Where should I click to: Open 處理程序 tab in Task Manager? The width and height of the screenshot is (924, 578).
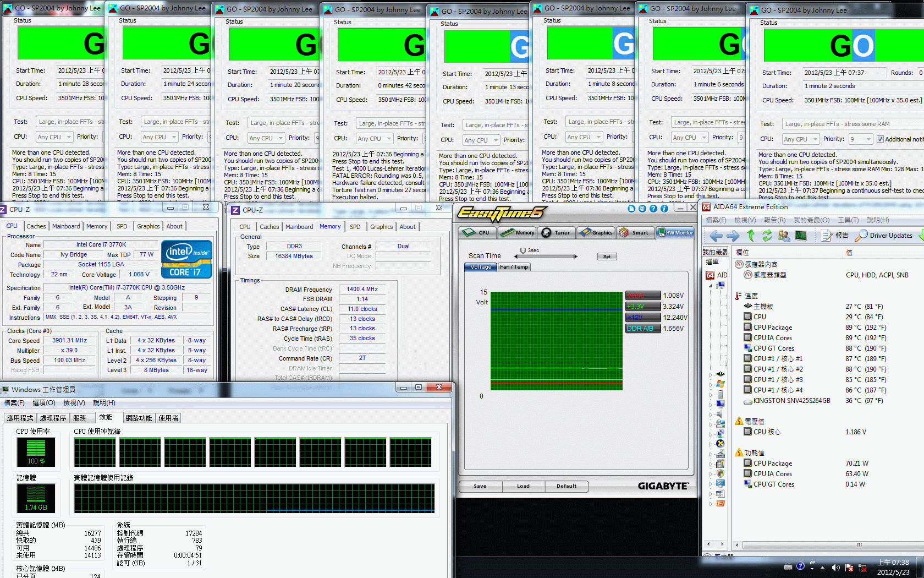[53, 418]
